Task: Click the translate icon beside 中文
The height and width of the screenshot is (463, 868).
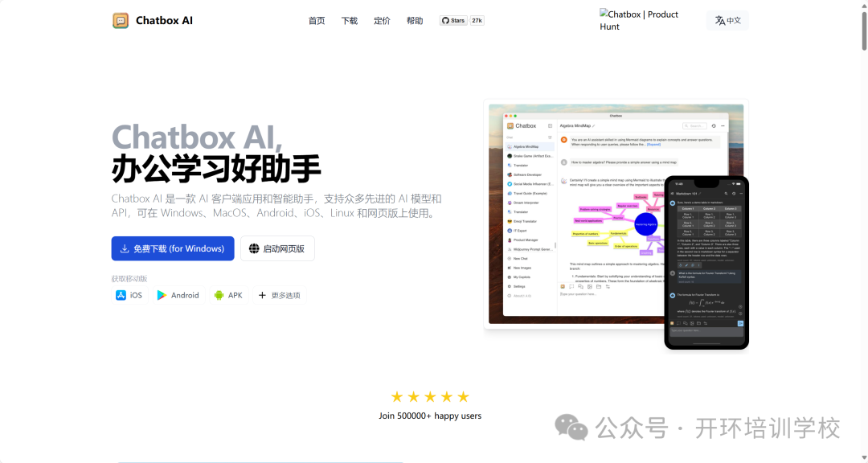Action: 719,20
